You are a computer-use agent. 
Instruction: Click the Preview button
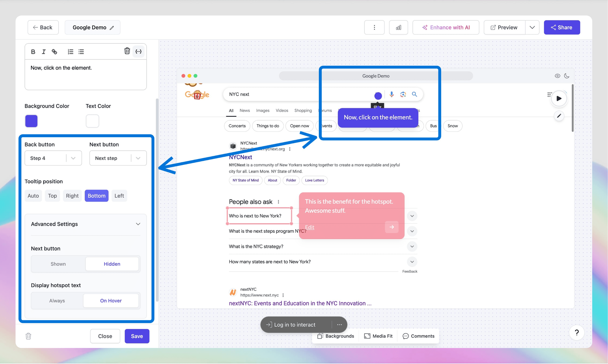coord(504,27)
